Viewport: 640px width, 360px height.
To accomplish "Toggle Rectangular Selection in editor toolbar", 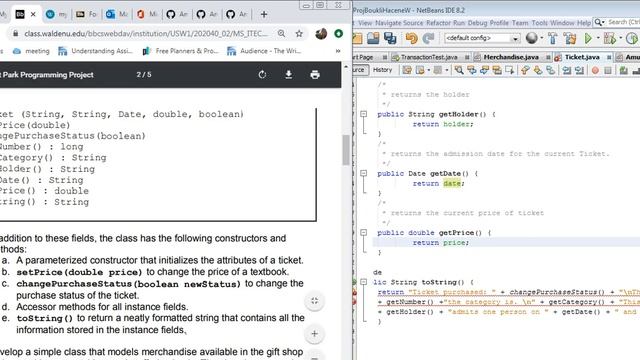I will 510,70.
